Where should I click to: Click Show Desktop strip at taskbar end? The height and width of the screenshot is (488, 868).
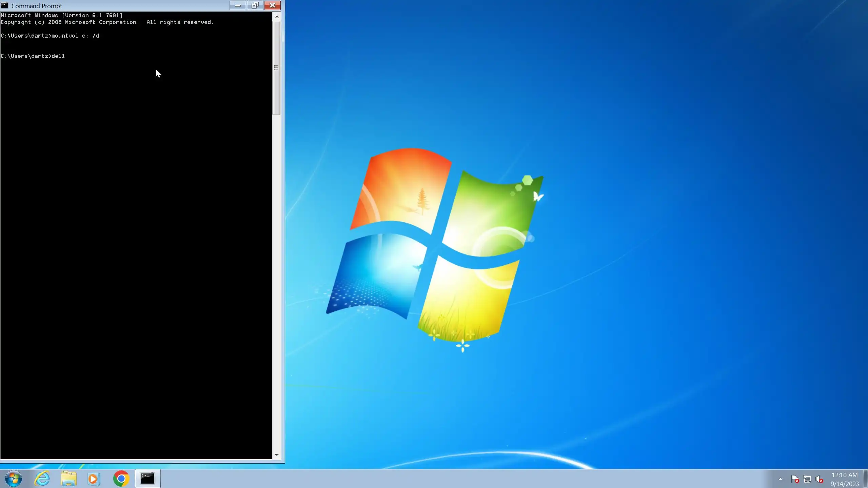point(865,479)
